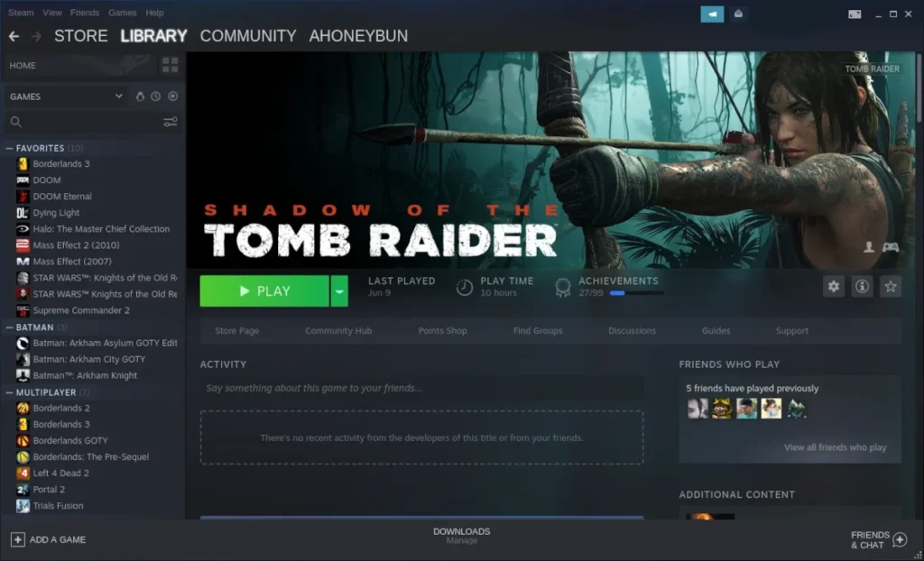Open the Steam menu

(x=21, y=13)
